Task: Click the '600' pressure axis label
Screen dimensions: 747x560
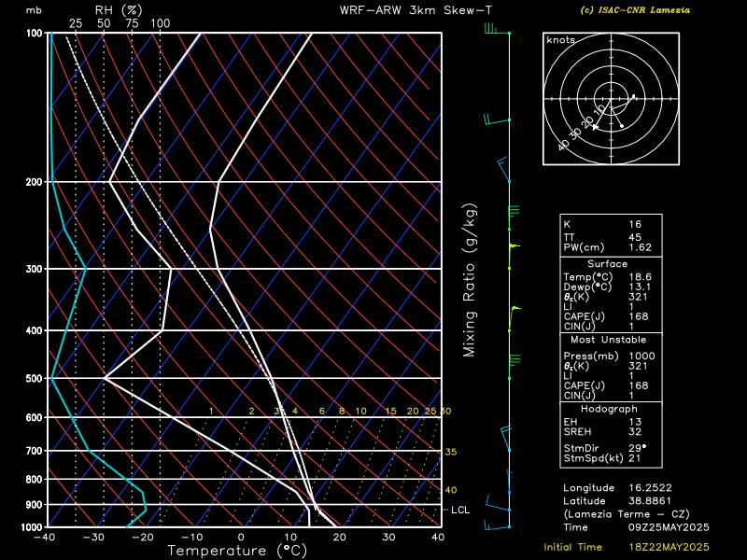Action: (35, 417)
